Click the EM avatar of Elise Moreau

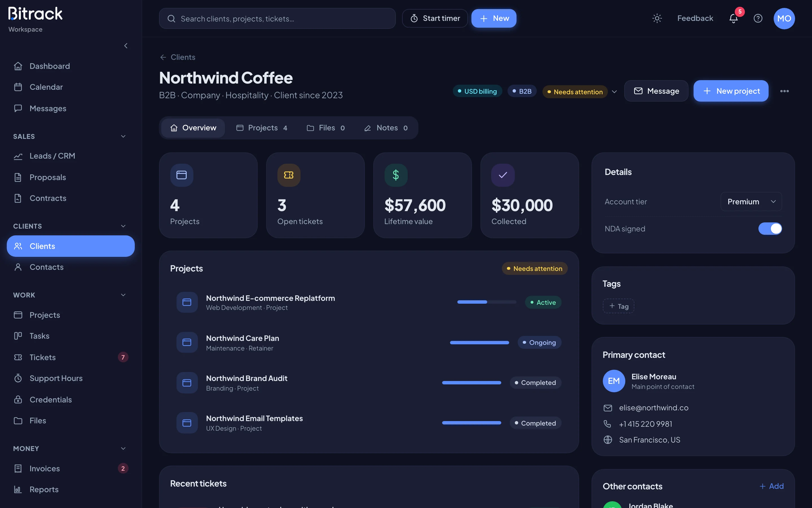614,381
